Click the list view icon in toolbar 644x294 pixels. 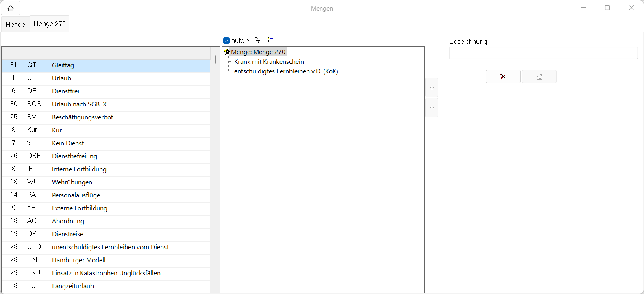click(x=270, y=40)
